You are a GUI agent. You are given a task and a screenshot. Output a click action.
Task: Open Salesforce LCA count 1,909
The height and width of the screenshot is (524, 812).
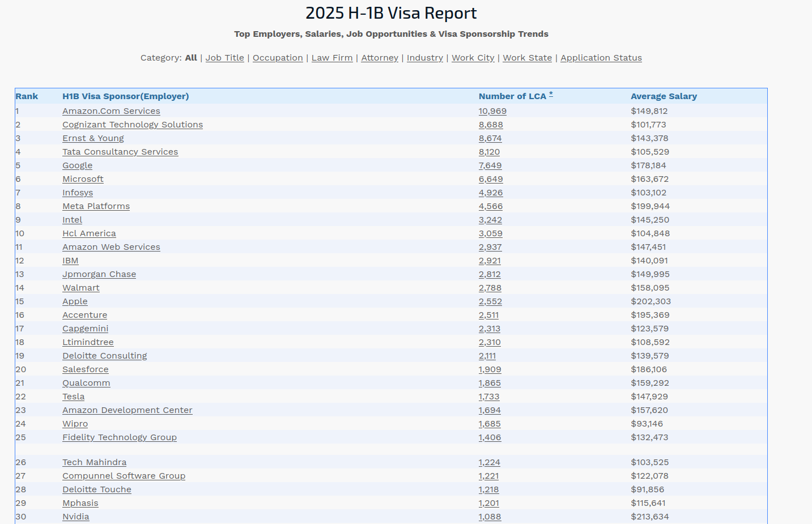point(490,369)
